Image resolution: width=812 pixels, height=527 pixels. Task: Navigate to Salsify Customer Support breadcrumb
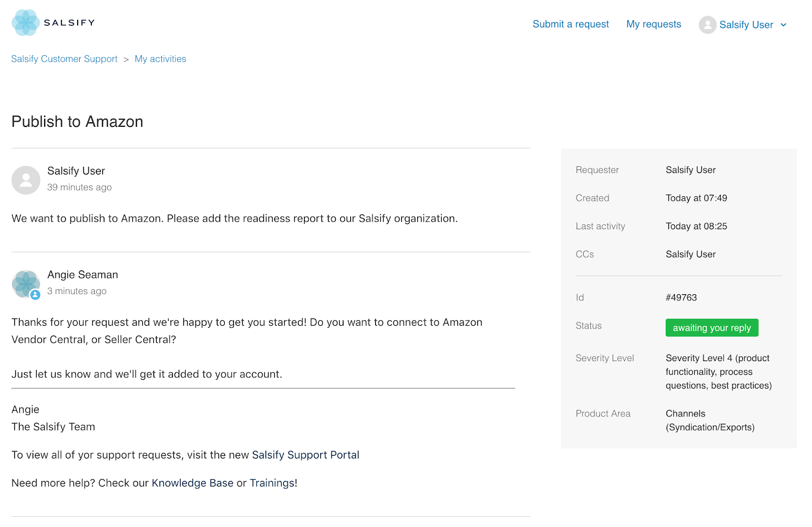coord(64,59)
